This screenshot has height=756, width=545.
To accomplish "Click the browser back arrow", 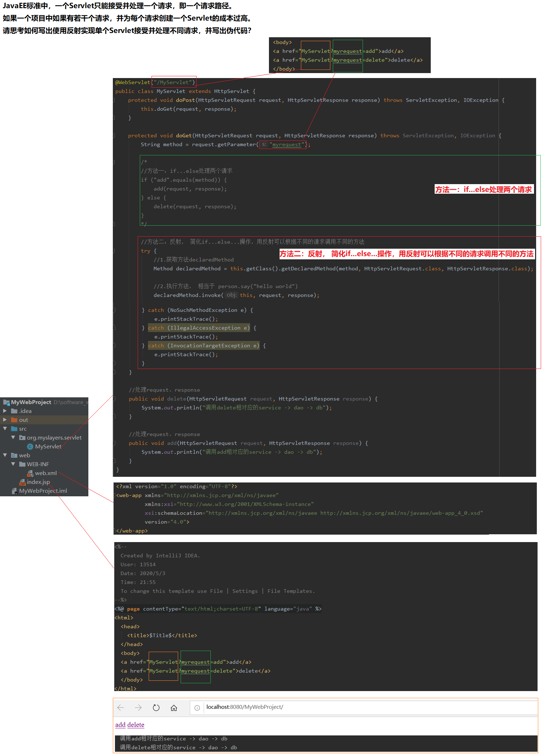I will pyautogui.click(x=121, y=707).
